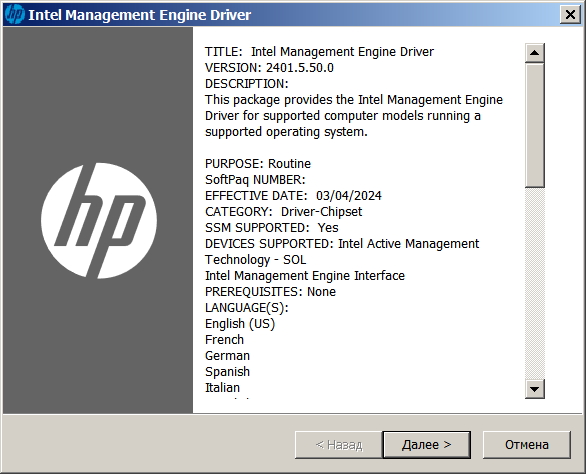Screen dimensions: 586x474
Task: Click the Отмена button
Action: pyautogui.click(x=527, y=445)
